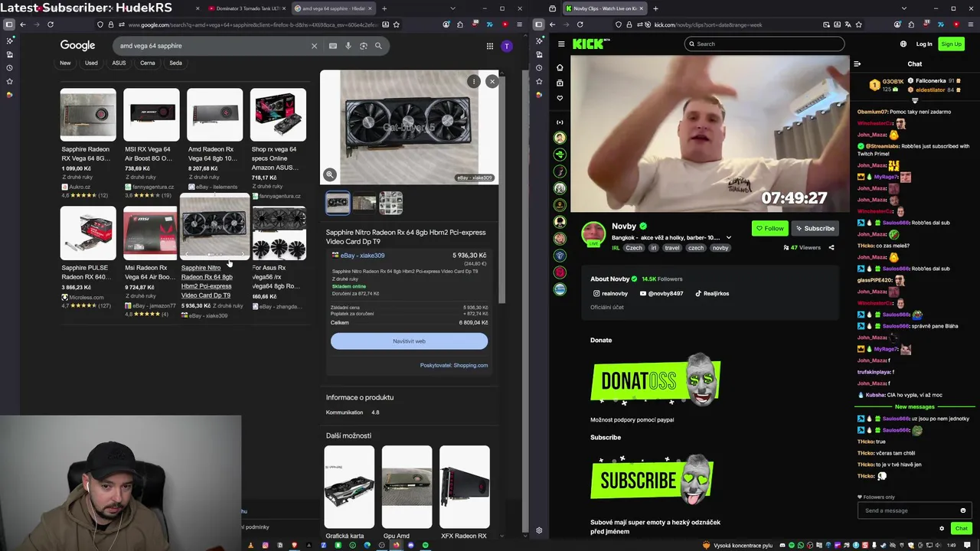Open @novby8497 YouTube link

(661, 294)
